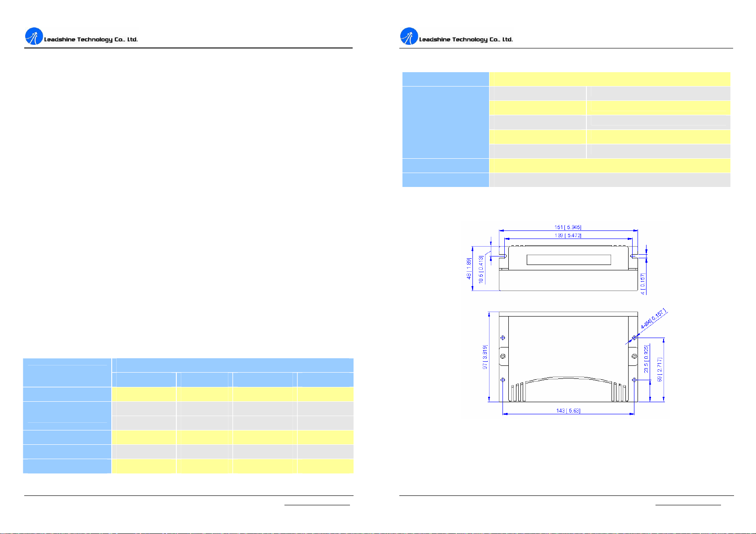
Task: Click the Leadshine logo on the right page
Action: [409, 36]
